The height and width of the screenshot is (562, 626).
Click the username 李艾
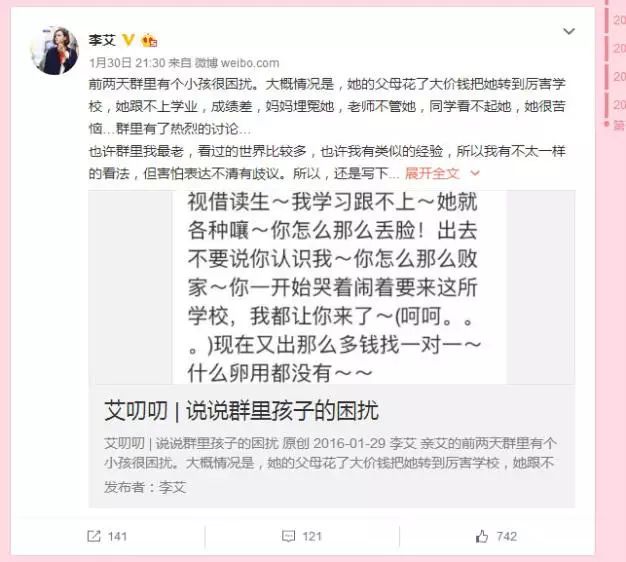(x=102, y=40)
